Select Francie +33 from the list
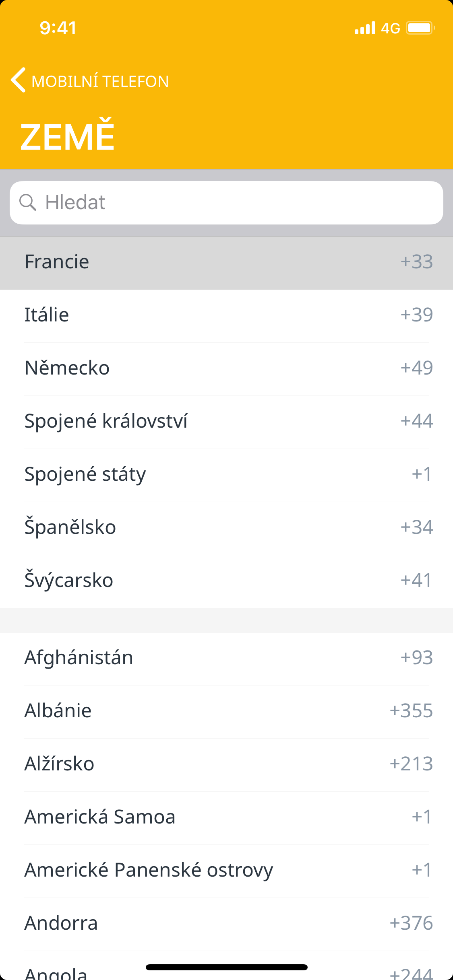 click(226, 262)
